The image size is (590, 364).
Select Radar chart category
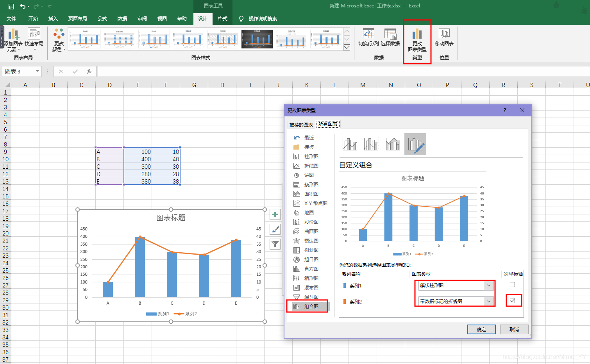(x=311, y=241)
